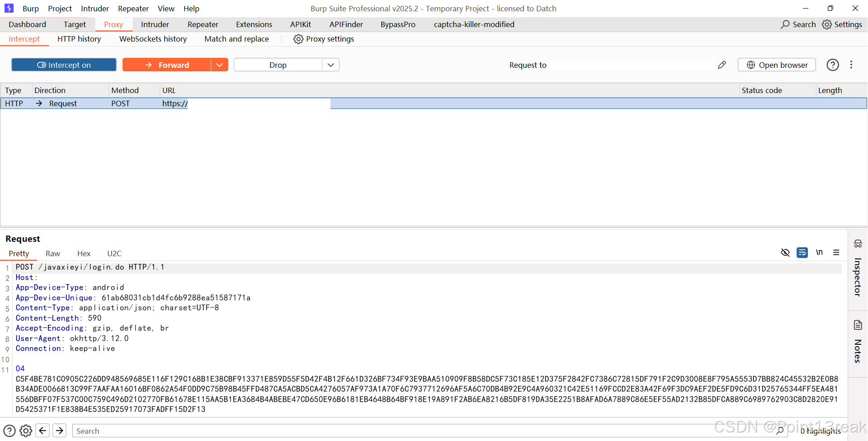The width and height of the screenshot is (868, 441).
Task: Switch to APIFinder tab
Action: click(x=346, y=24)
